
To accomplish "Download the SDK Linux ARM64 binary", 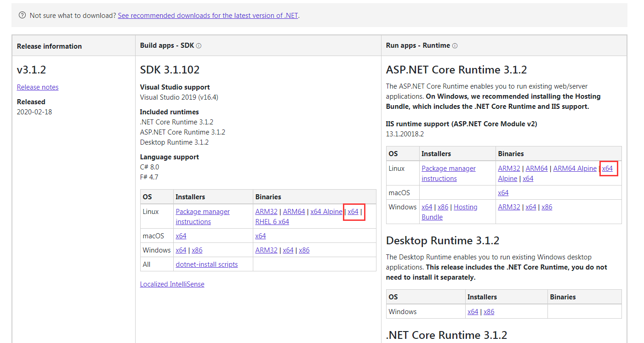I will pyautogui.click(x=294, y=211).
